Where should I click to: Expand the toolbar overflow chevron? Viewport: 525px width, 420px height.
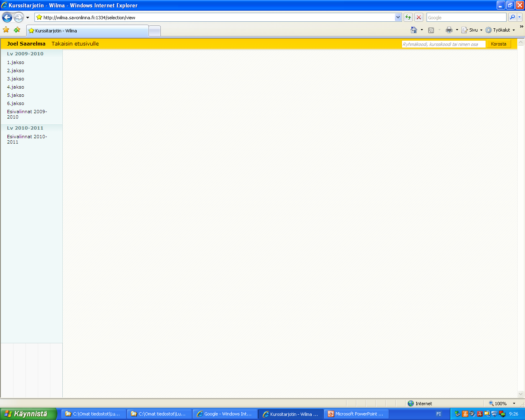click(521, 27)
